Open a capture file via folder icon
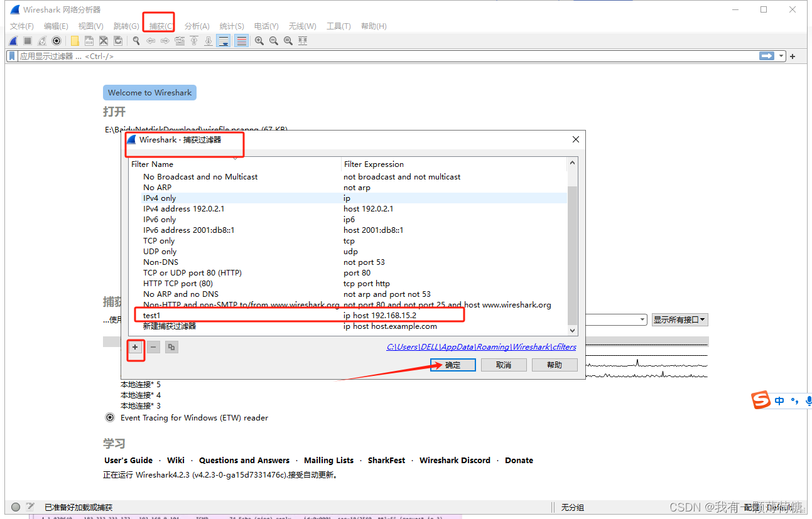 pos(75,41)
